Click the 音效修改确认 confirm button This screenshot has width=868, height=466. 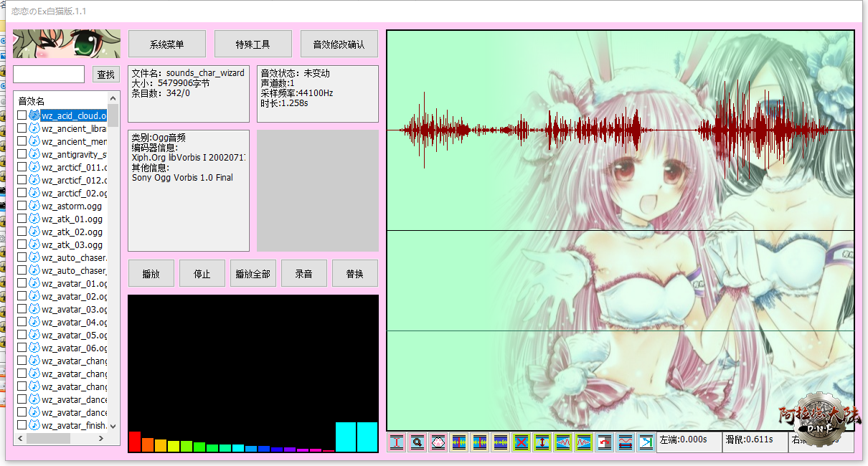tap(339, 44)
